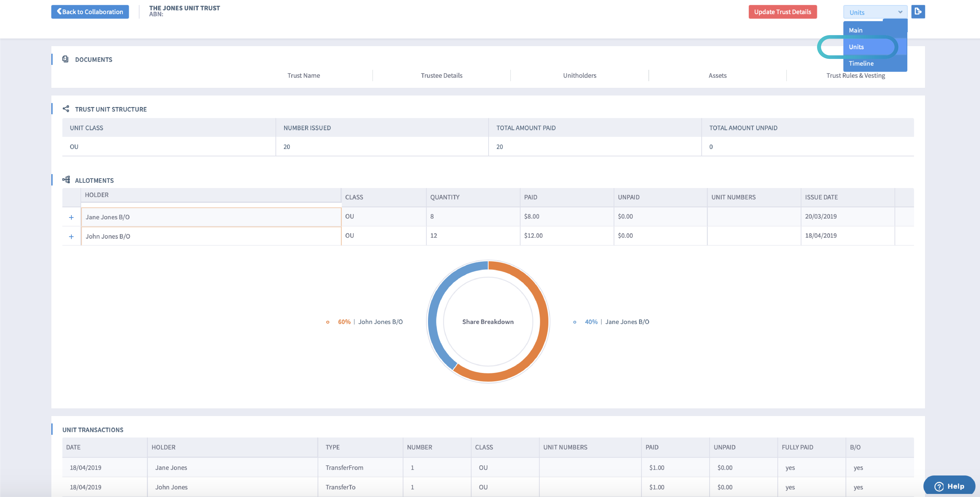Expand the Jane Jones B/O allotment row
The height and width of the screenshot is (497, 980).
pyautogui.click(x=71, y=217)
